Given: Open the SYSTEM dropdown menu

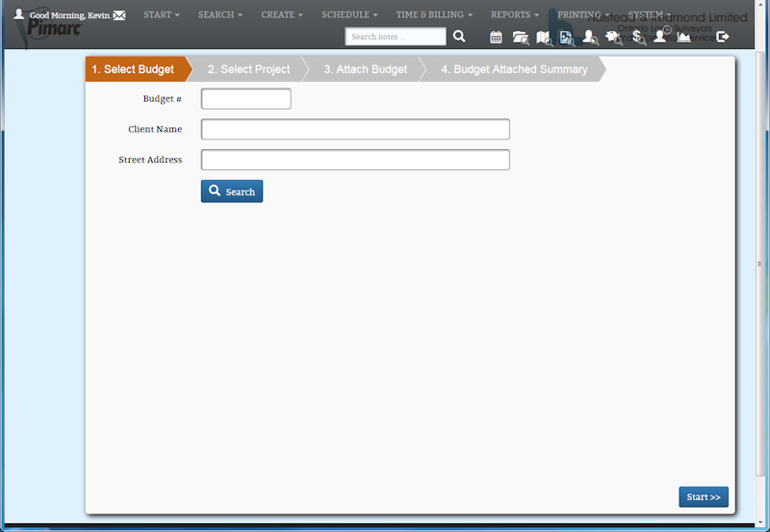Looking at the screenshot, I should [x=650, y=14].
